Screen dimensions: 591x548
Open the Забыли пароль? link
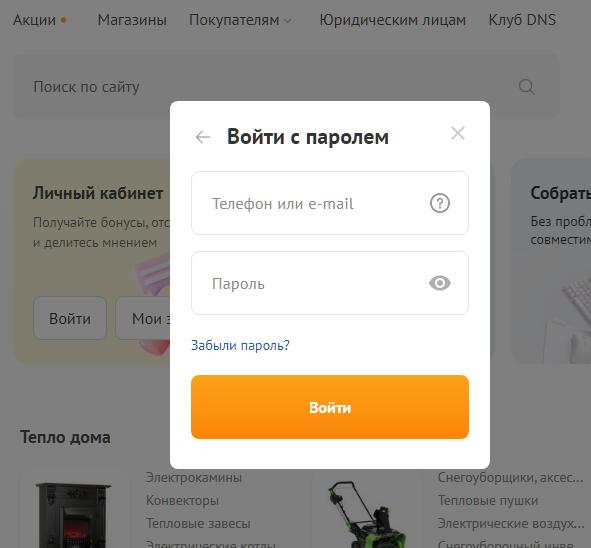240,345
